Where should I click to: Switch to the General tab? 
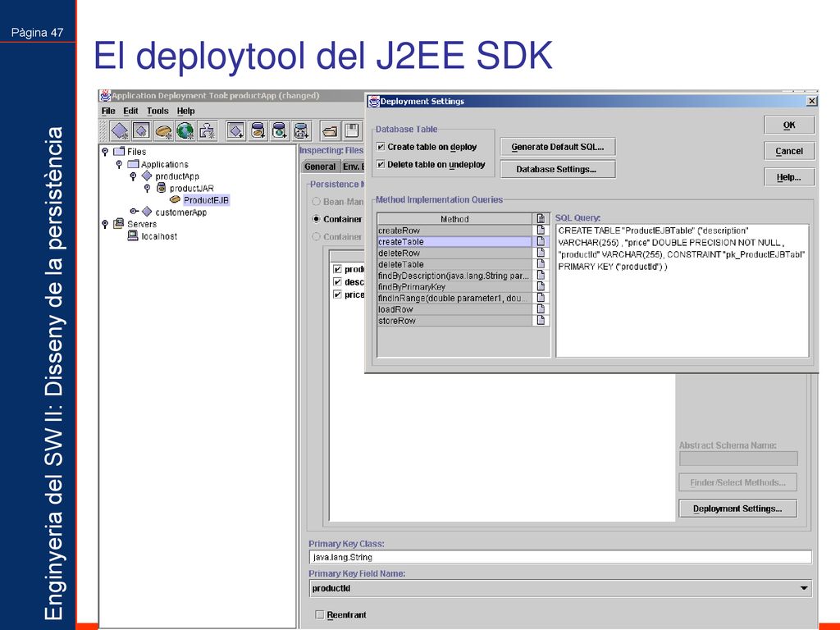320,167
